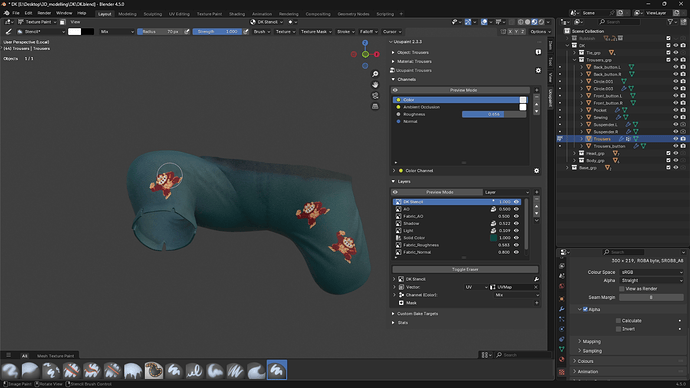The width and height of the screenshot is (690, 388).
Task: Toggle radius pressure sensitivity icon
Action: 187,32
